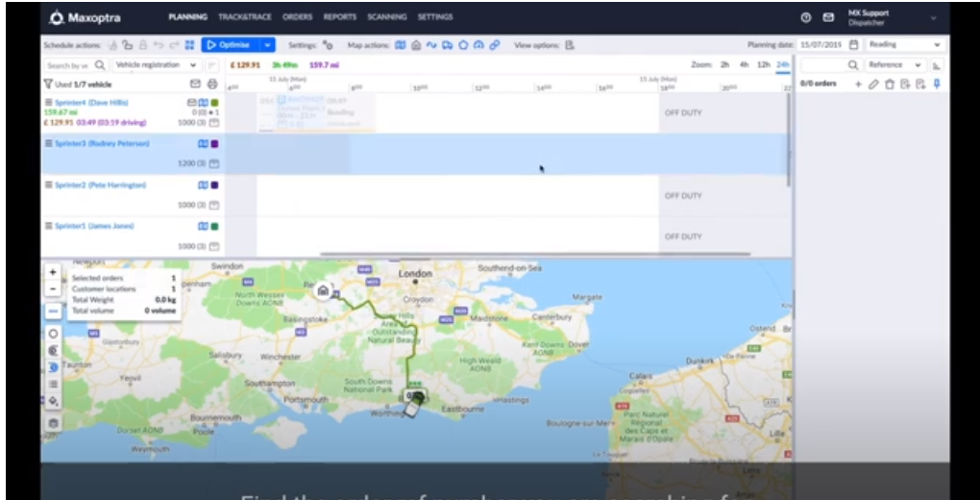Click the schedule settings gears icon
Screen dimensions: 980x500
(x=328, y=44)
